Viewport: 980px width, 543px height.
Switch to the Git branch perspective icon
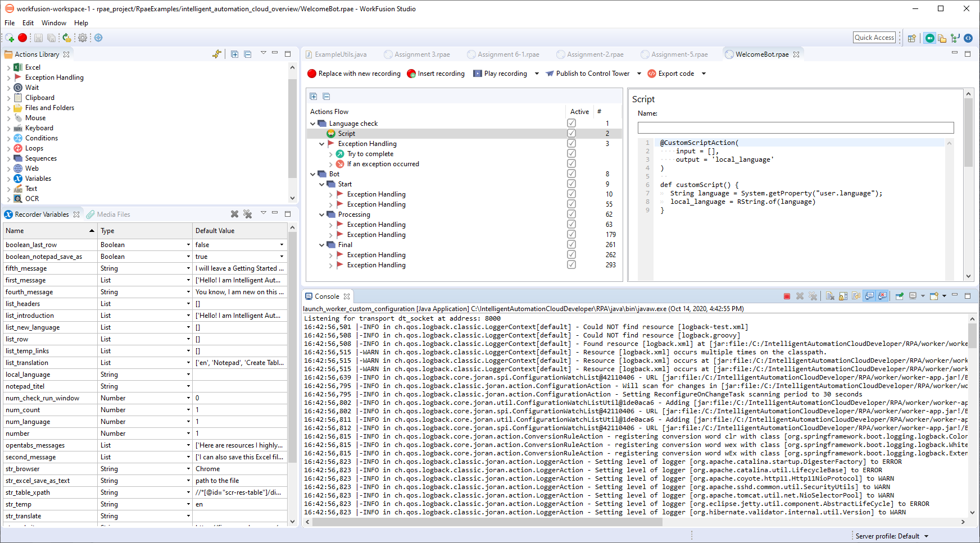[x=955, y=38]
